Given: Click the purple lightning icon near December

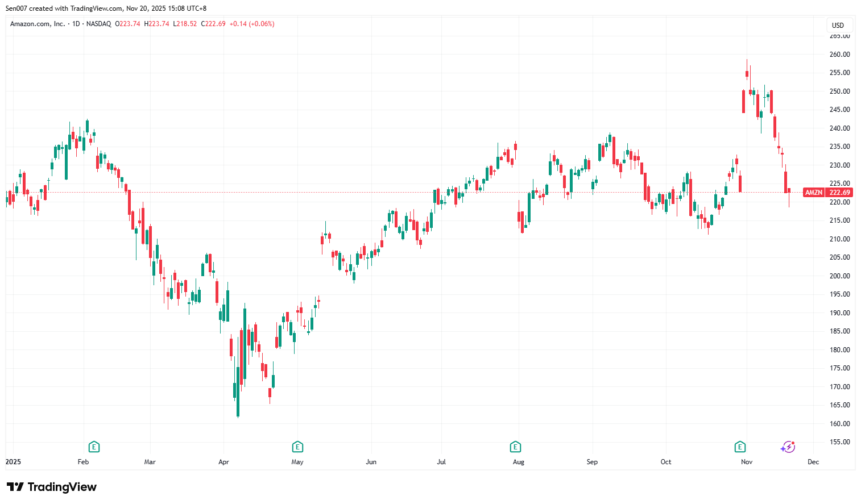Looking at the screenshot, I should 788,447.
